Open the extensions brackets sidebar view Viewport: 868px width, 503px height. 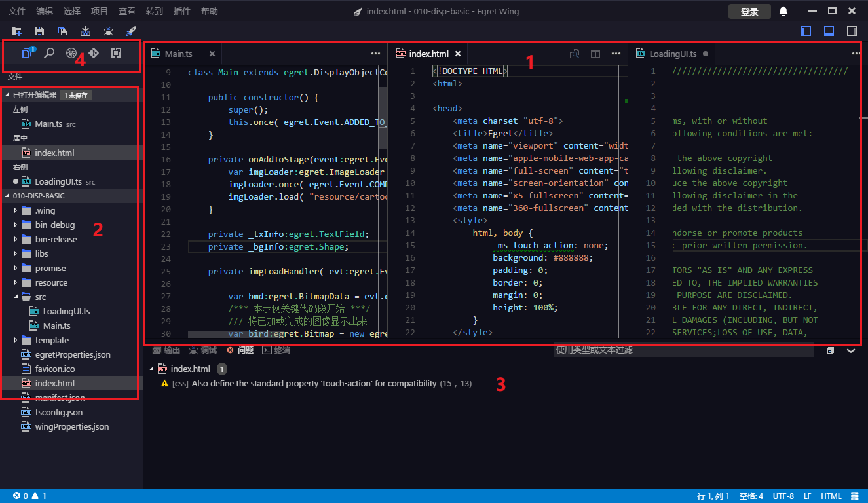(x=116, y=54)
